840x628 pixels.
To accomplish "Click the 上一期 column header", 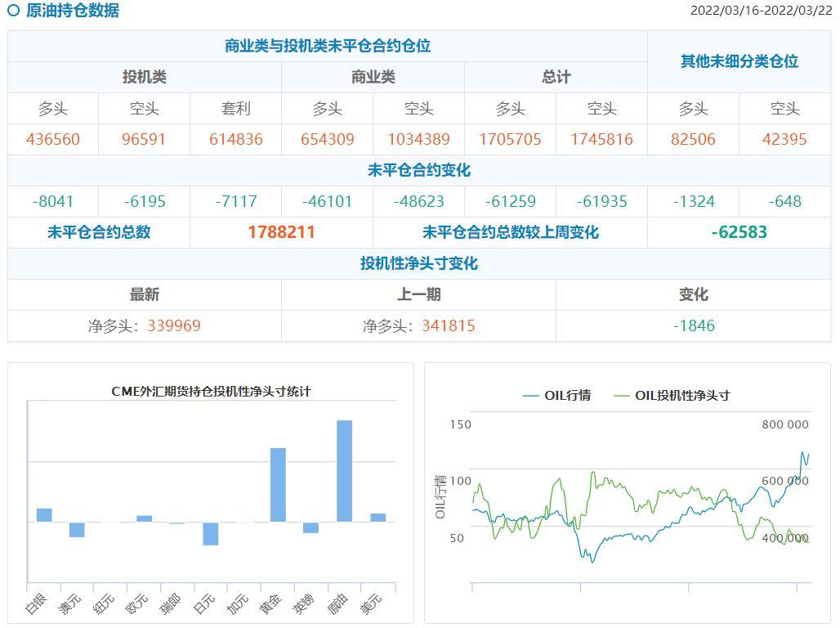I will (418, 294).
